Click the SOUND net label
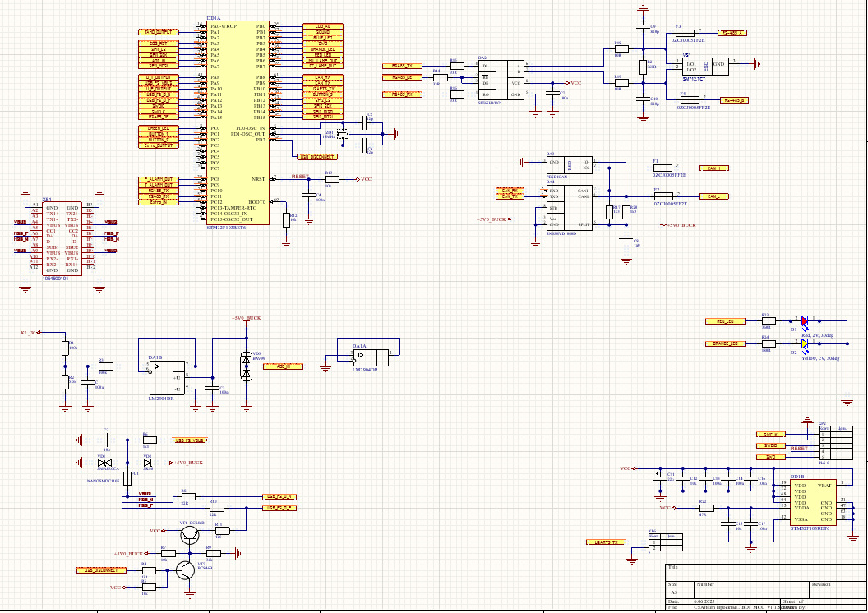This screenshot has width=868, height=613. click(x=323, y=32)
